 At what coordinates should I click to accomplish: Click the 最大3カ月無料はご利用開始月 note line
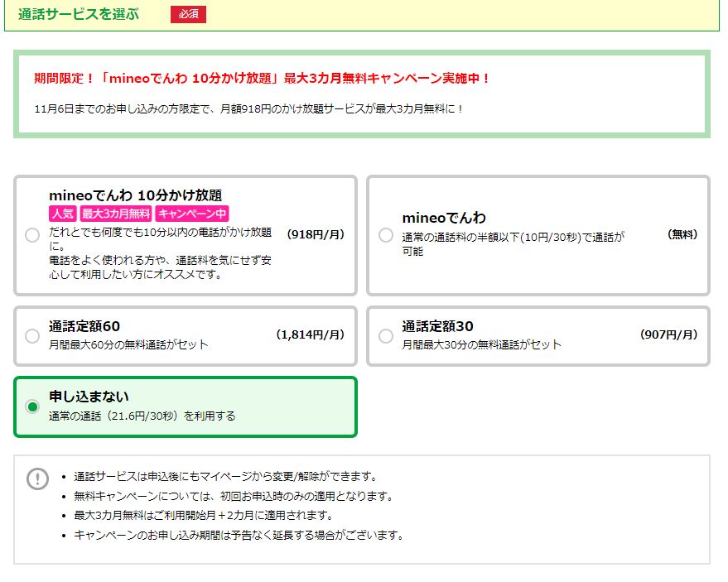[205, 516]
